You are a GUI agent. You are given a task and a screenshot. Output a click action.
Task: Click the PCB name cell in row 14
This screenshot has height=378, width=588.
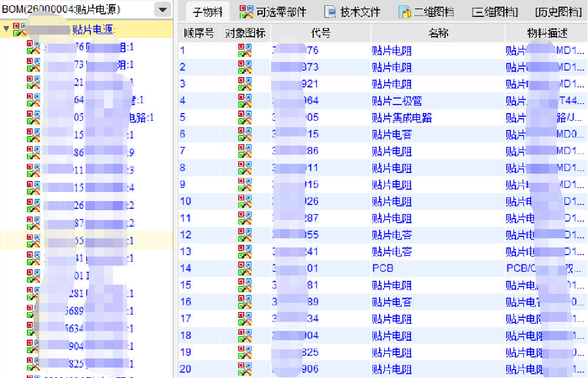click(x=383, y=268)
